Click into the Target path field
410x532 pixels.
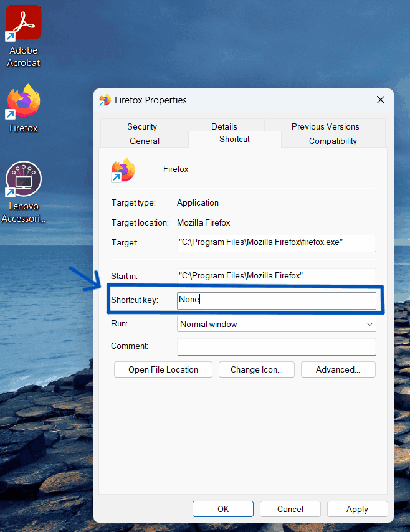click(x=276, y=243)
